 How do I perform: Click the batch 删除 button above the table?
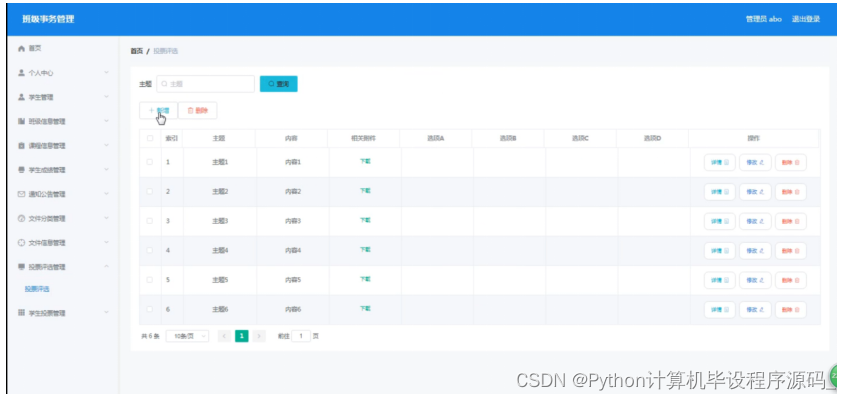click(198, 110)
